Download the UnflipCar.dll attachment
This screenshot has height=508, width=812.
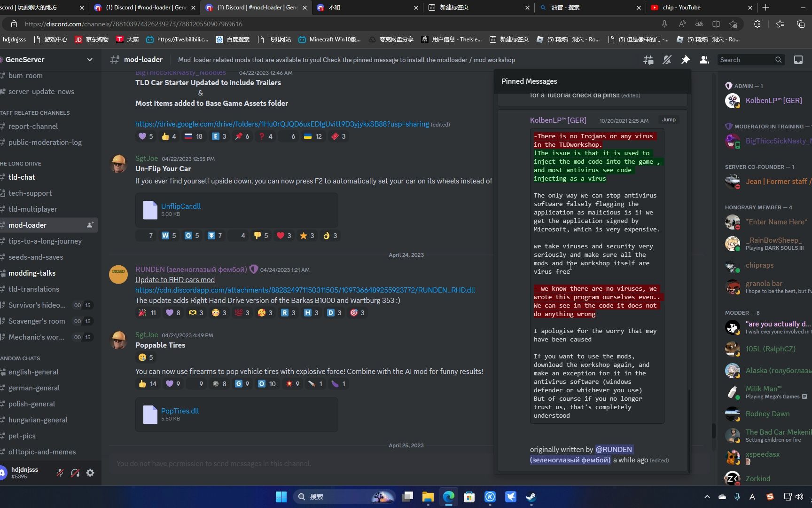[x=181, y=206]
